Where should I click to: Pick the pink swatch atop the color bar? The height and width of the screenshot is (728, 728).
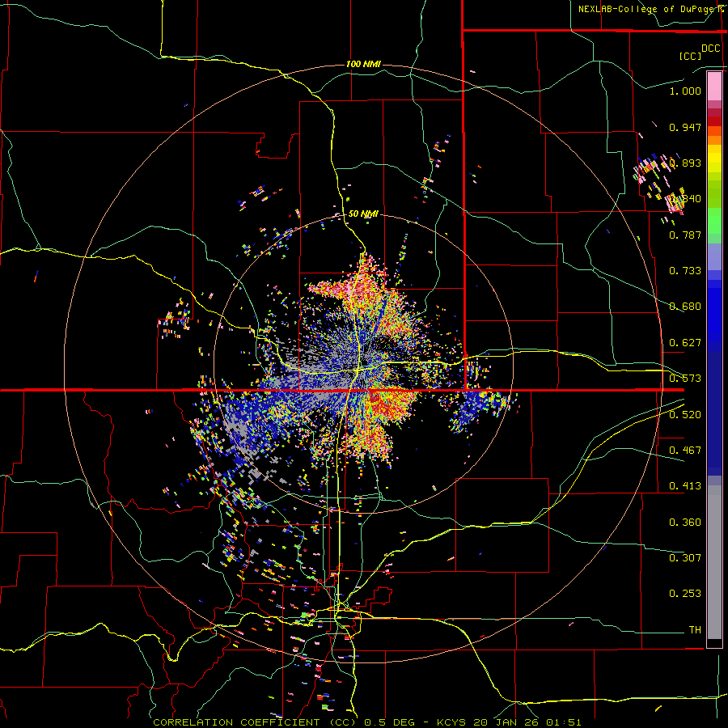pos(714,86)
